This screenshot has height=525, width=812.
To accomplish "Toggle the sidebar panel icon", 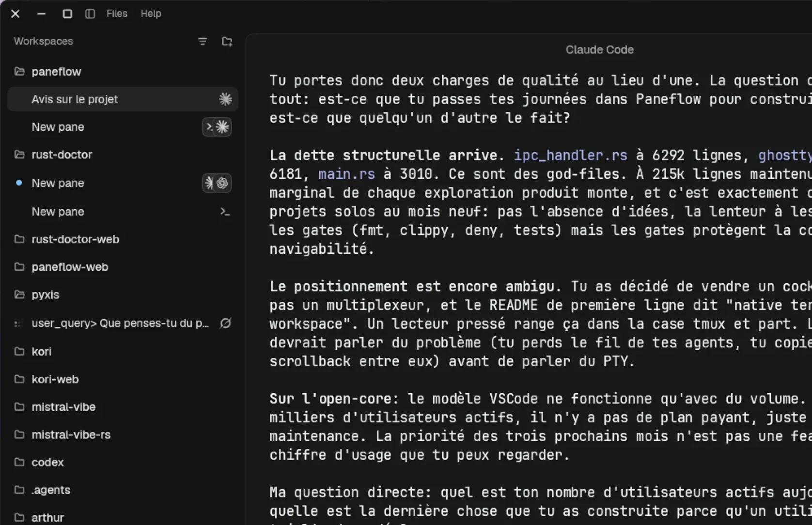I will point(90,14).
